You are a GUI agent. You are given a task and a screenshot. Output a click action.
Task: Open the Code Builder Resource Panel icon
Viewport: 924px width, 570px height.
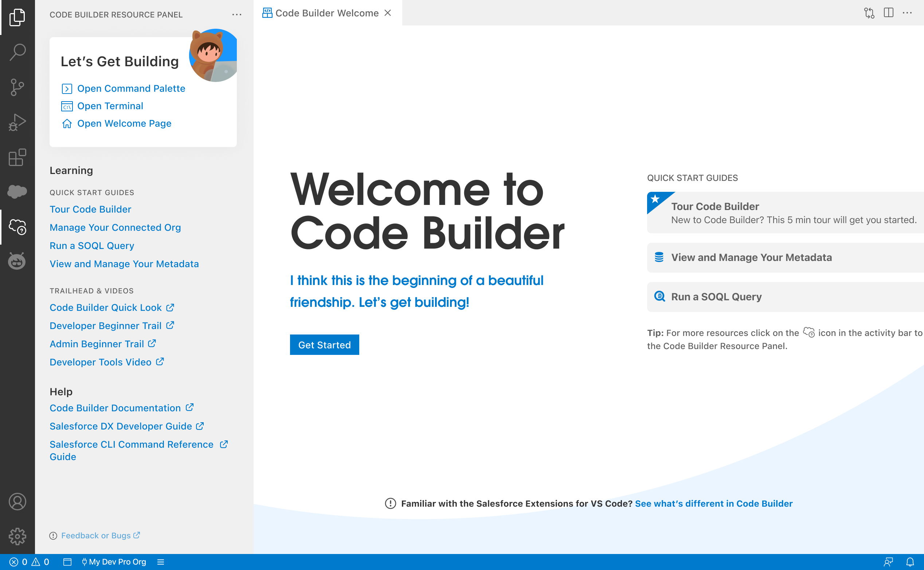coord(17,226)
